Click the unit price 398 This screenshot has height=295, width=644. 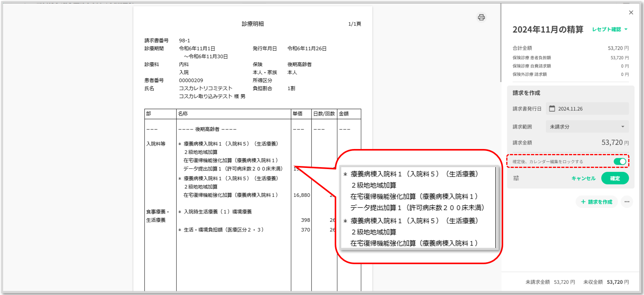pos(305,220)
